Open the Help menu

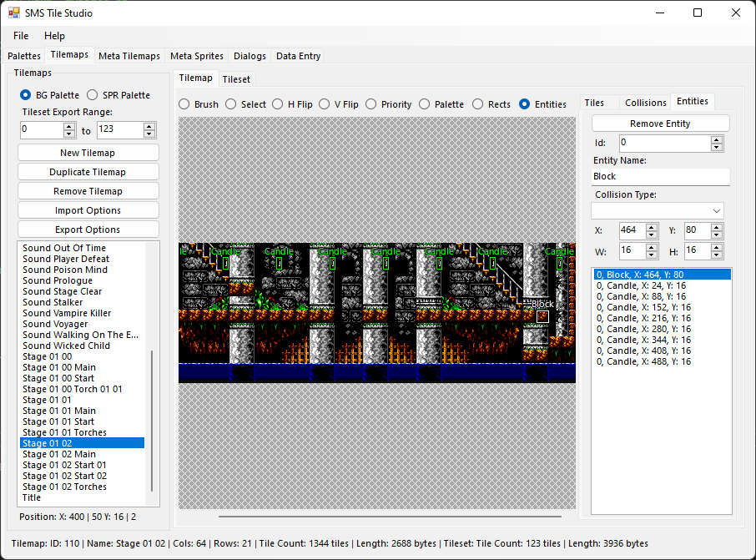coord(54,36)
